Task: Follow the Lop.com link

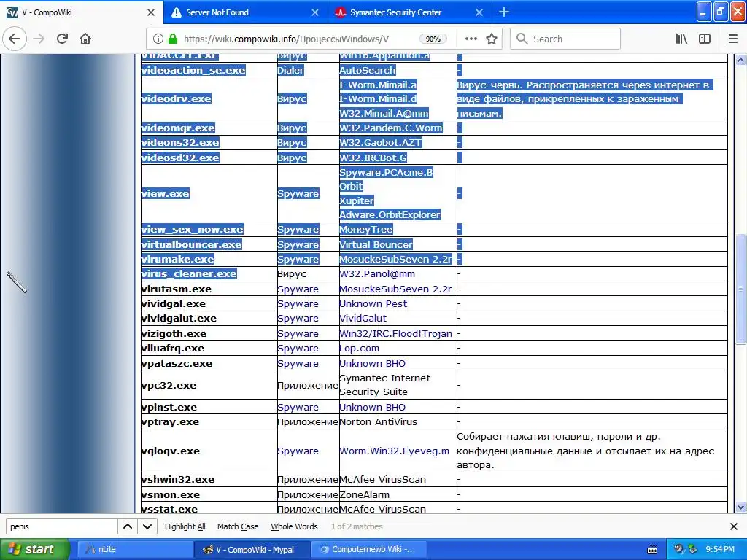Action: (359, 348)
